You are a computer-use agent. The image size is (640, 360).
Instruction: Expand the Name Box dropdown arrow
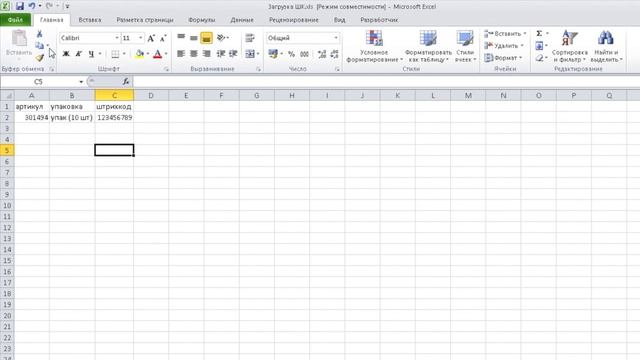click(81, 82)
